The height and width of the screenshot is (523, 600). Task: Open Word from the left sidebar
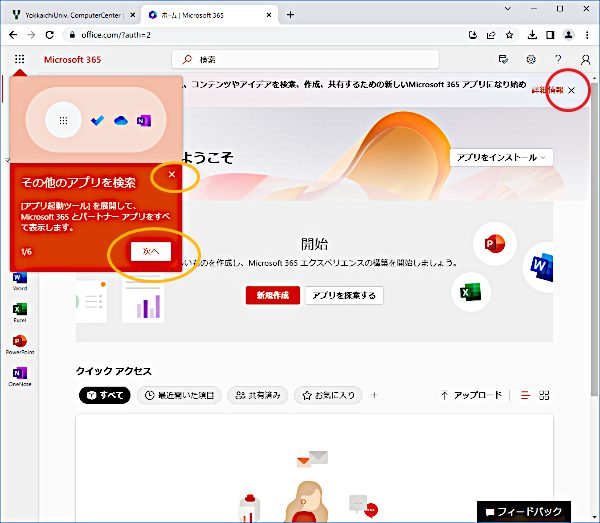pos(20,282)
